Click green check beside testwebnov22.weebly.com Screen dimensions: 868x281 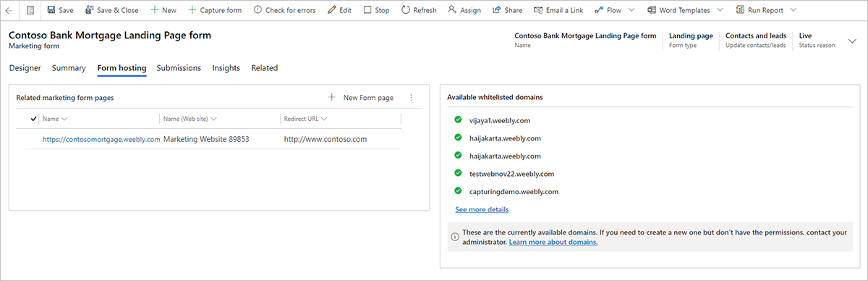[x=458, y=173]
